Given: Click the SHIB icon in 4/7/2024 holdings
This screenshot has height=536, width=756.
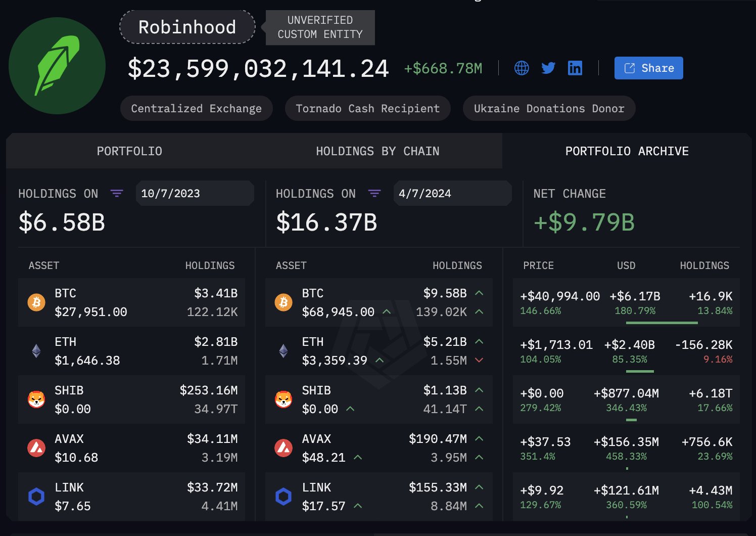Looking at the screenshot, I should coord(283,399).
